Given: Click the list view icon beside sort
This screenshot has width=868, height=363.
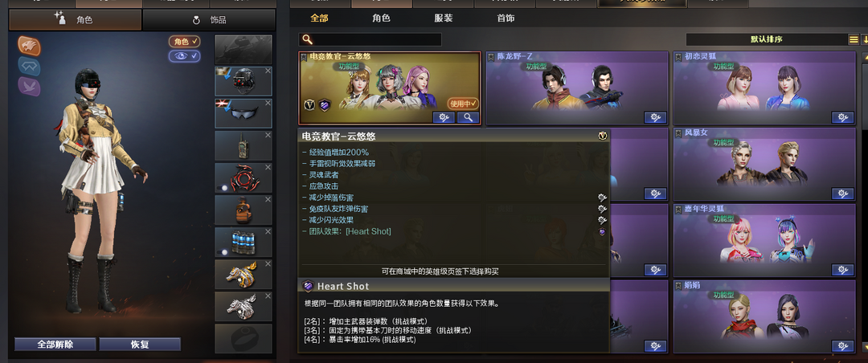Looking at the screenshot, I should point(854,39).
